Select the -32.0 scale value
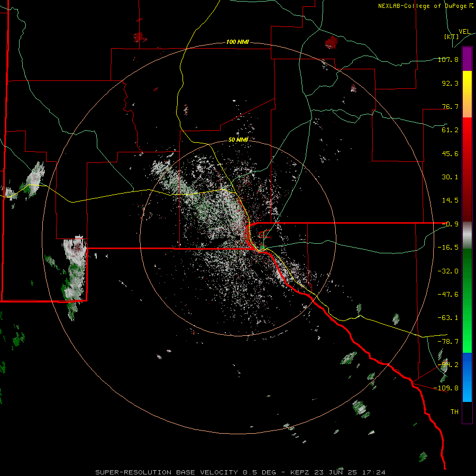The height and width of the screenshot is (476, 476). pyautogui.click(x=448, y=271)
